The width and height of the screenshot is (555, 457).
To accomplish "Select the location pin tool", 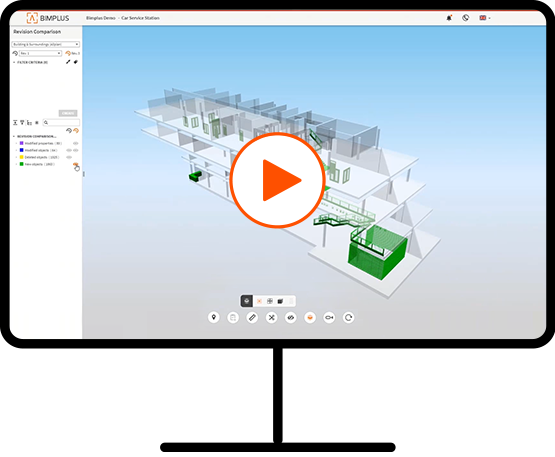I will pos(213,317).
